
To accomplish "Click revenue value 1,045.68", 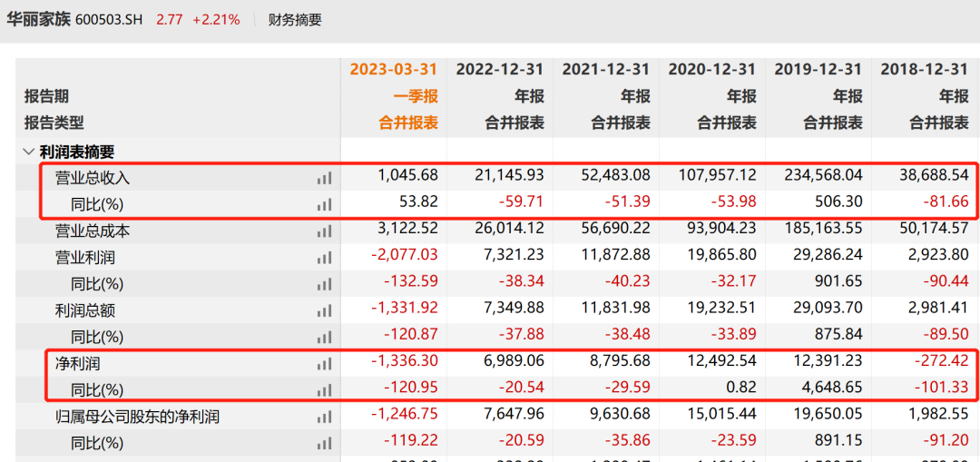I will tap(408, 176).
